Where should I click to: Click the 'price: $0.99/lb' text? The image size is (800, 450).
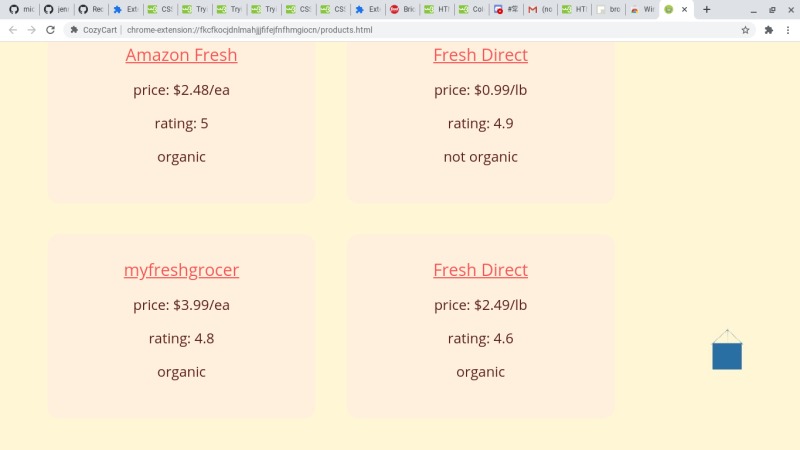[481, 90]
